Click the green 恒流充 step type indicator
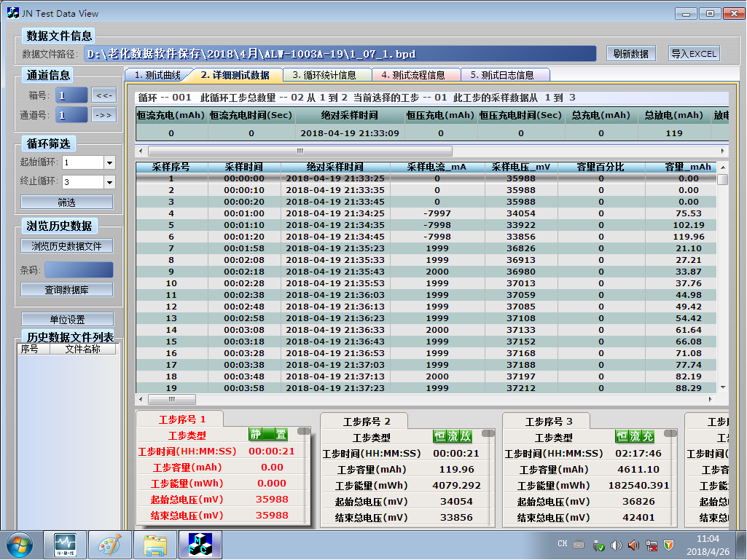This screenshot has width=747, height=560. [635, 436]
